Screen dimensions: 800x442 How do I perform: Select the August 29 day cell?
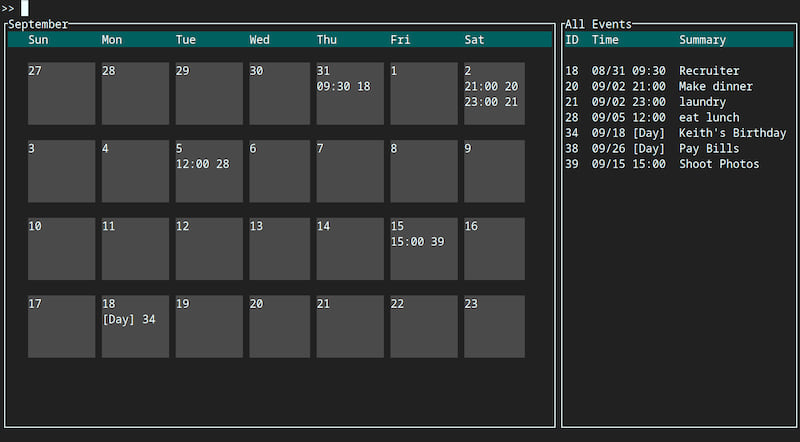209,93
